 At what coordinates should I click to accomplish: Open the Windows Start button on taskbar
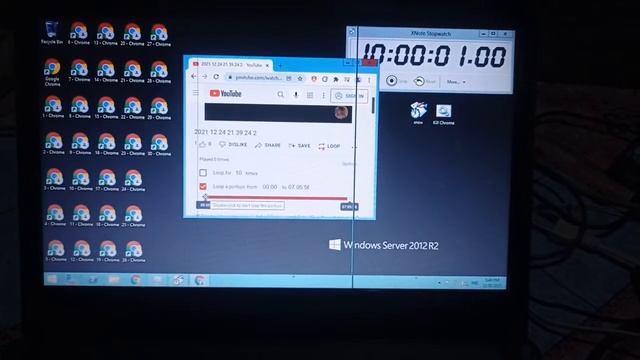[x=52, y=279]
